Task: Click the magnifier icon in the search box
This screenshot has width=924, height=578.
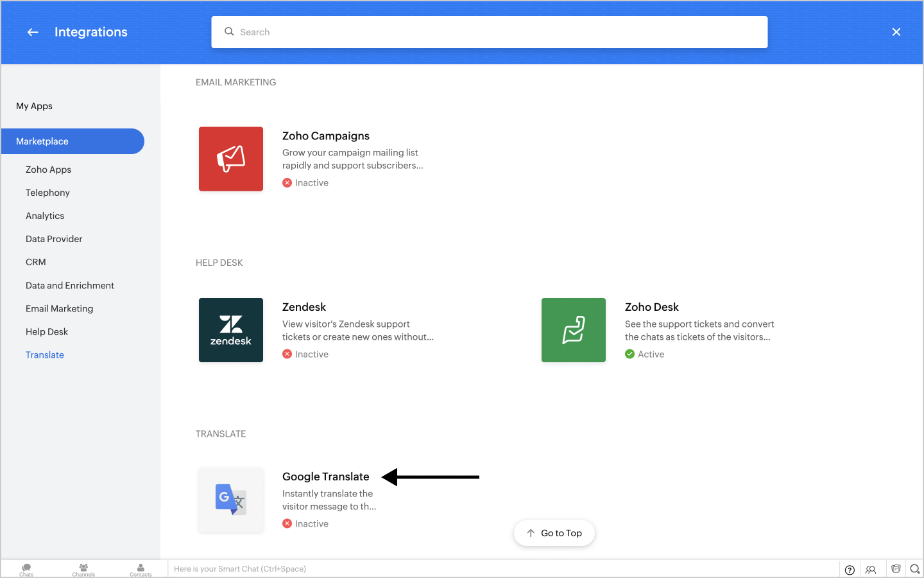Action: pyautogui.click(x=229, y=31)
